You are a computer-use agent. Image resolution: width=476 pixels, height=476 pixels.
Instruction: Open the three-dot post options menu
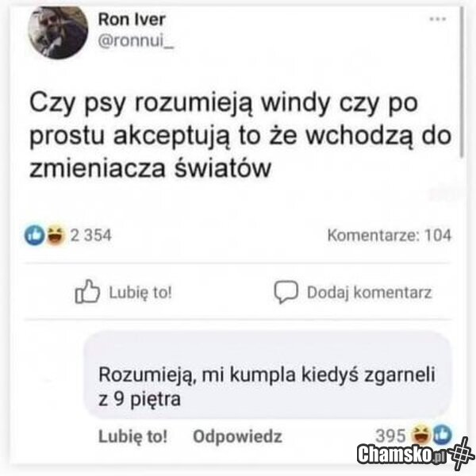[x=437, y=19]
